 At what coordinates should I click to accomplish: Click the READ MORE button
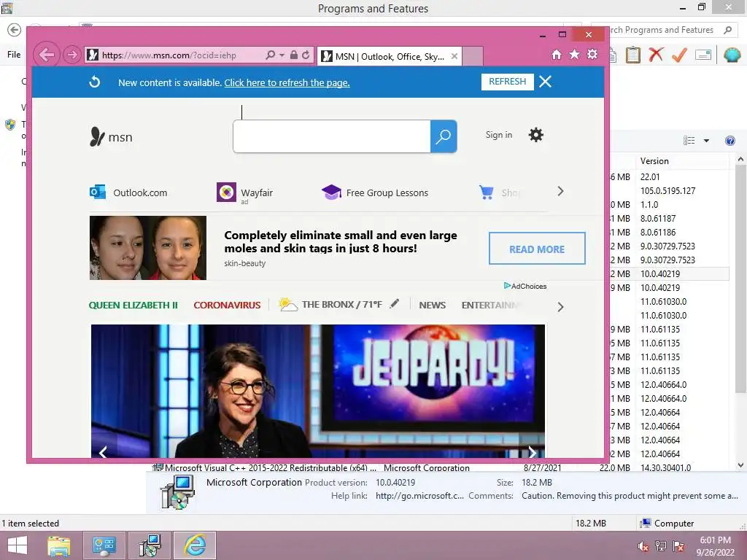click(537, 248)
